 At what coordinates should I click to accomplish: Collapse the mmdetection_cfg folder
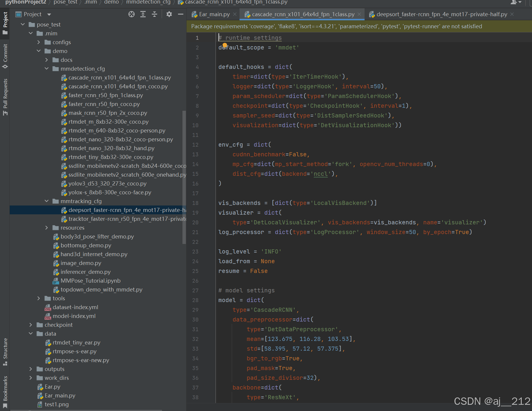[46, 69]
